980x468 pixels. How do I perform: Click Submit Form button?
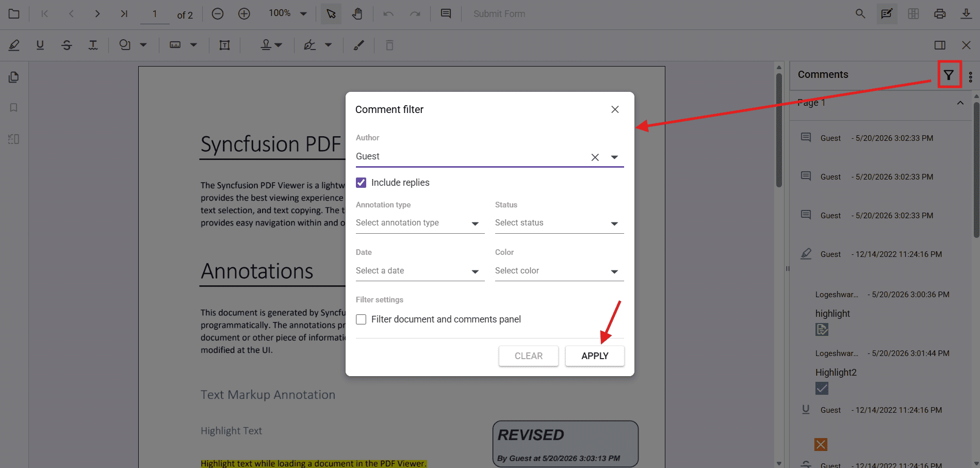pos(499,14)
